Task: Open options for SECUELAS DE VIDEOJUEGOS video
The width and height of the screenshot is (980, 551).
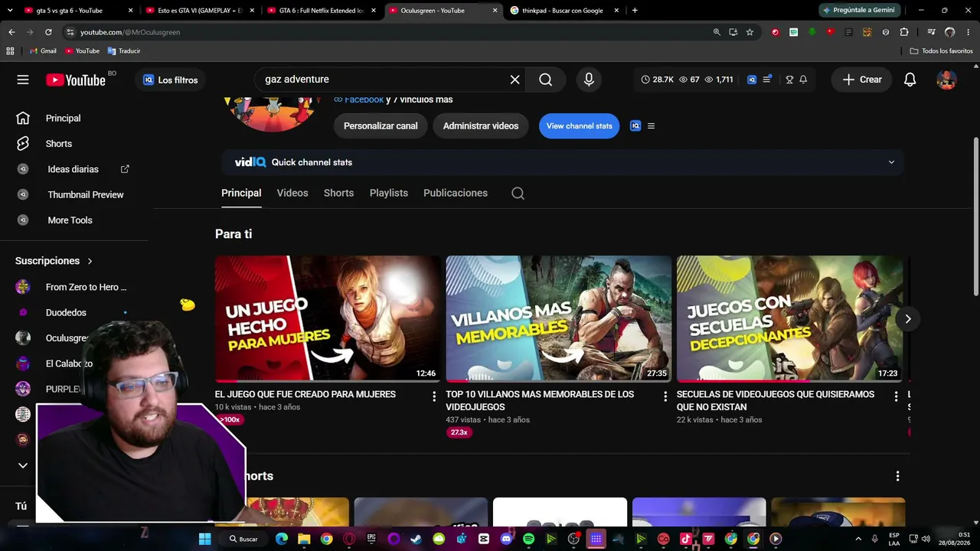Action: (896, 396)
